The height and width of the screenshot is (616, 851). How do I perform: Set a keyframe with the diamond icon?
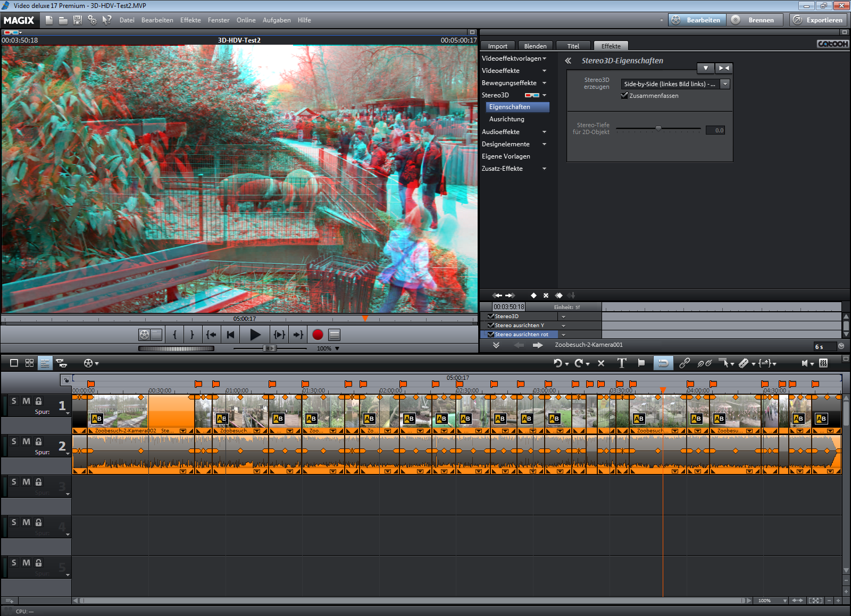pos(533,295)
